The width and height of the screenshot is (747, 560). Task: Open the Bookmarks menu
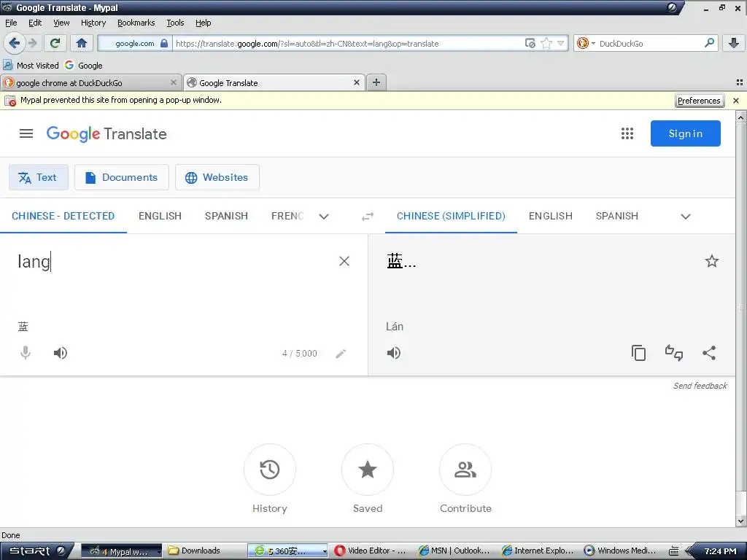[136, 23]
